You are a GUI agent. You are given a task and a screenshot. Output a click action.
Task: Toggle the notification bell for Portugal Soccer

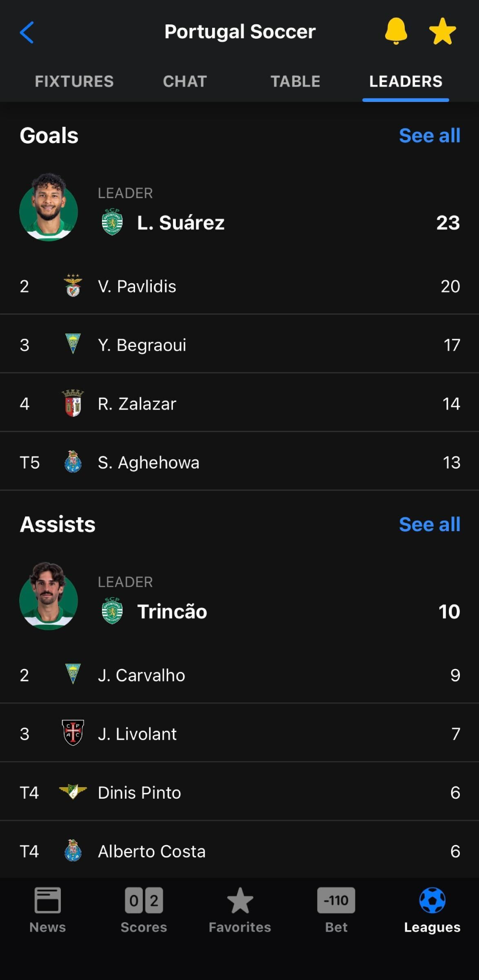click(396, 32)
